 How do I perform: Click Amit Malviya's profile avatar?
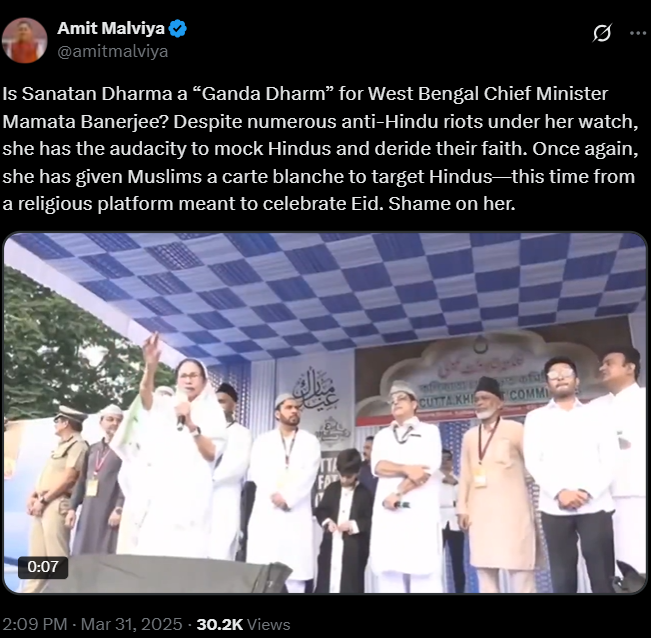(24, 40)
